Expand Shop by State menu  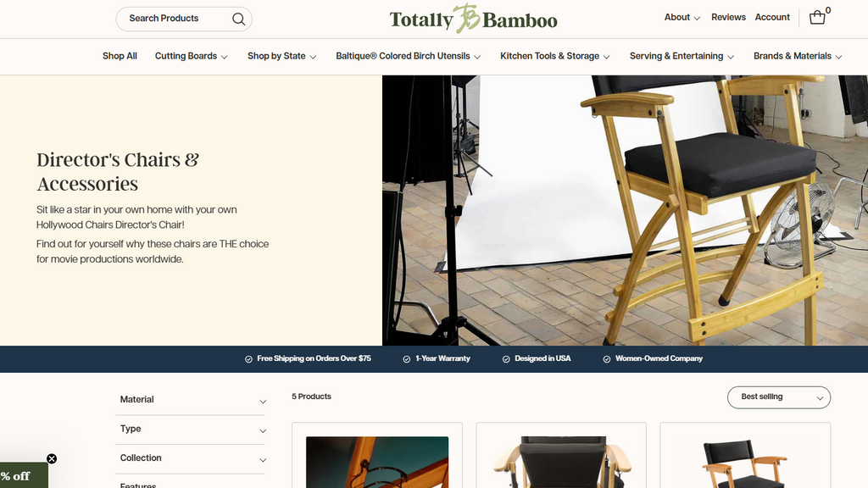click(281, 56)
